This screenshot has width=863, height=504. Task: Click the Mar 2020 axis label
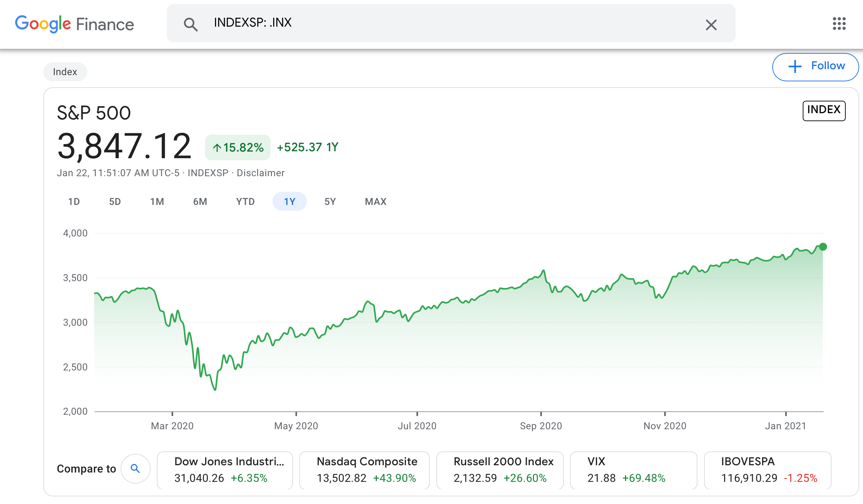pos(172,426)
